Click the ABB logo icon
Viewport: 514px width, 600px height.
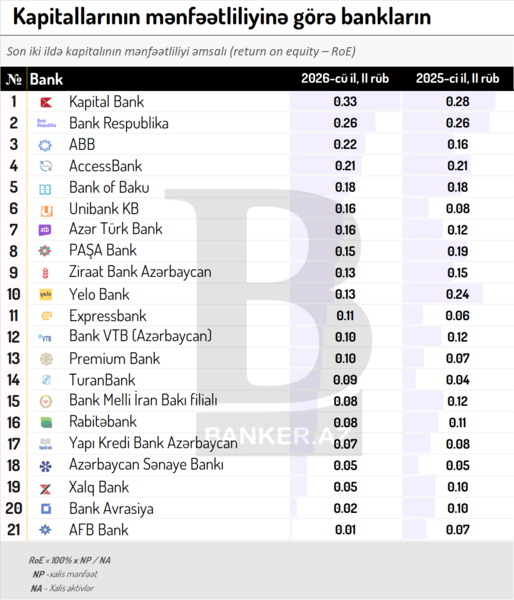46,145
